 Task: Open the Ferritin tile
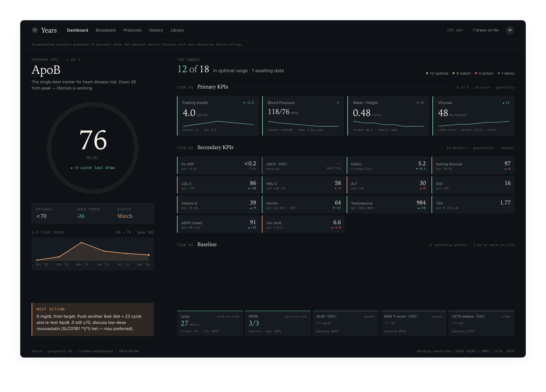pyautogui.click(x=303, y=205)
